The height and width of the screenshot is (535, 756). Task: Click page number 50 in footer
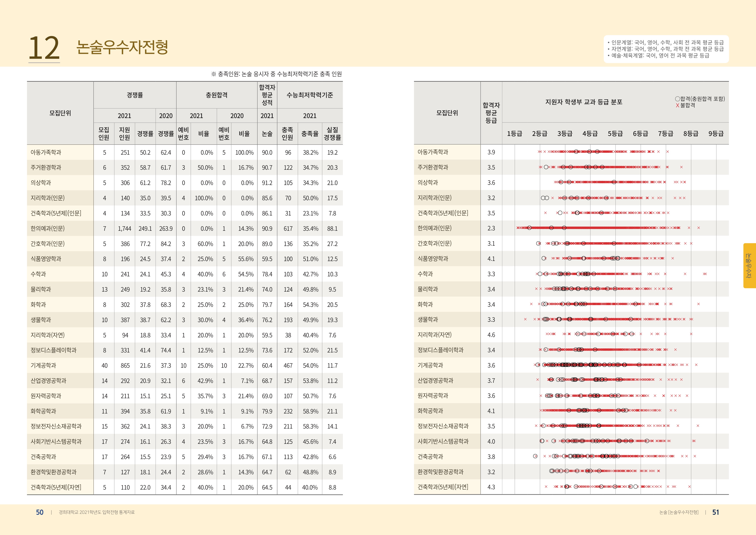coord(39,512)
